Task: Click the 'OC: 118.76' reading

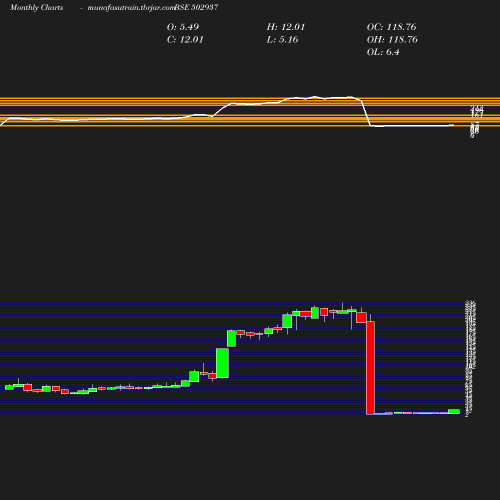Action: tap(391, 27)
